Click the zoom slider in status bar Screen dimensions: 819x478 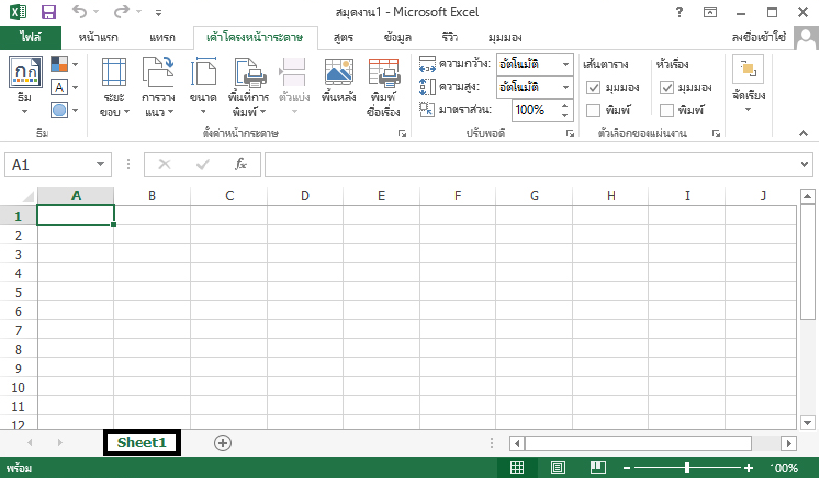point(687,467)
